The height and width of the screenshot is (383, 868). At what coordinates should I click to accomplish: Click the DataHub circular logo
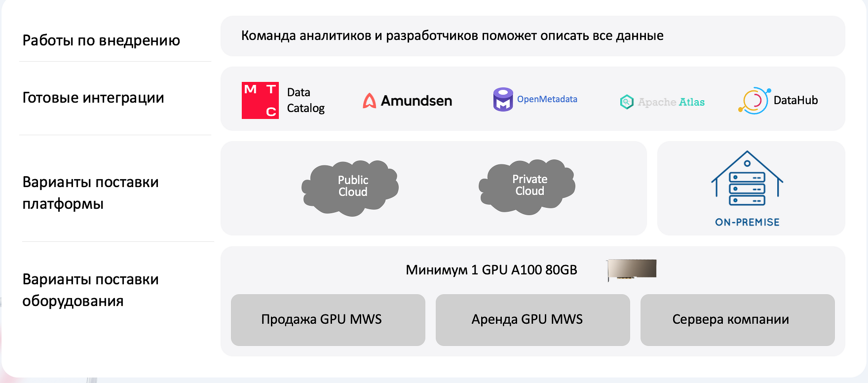coord(754,100)
